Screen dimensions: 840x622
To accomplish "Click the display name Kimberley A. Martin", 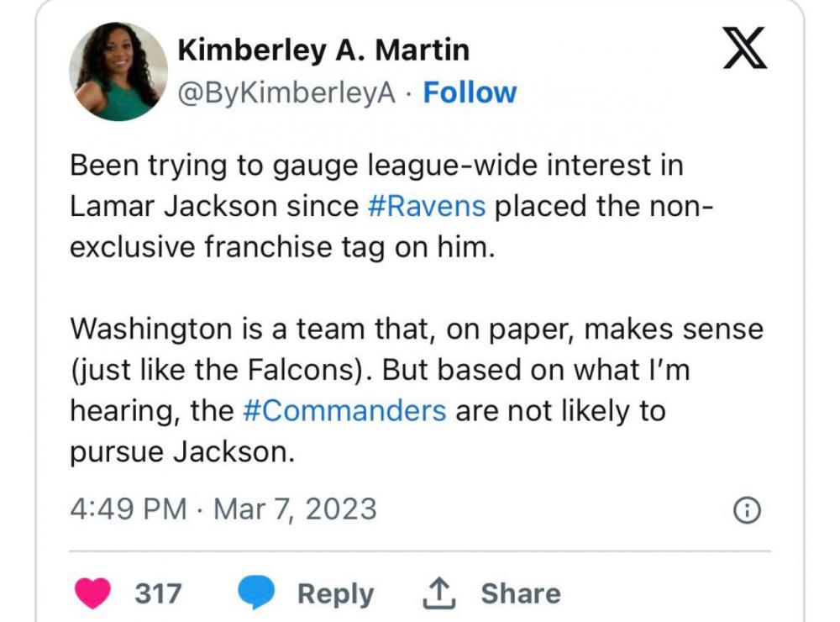I will point(323,50).
